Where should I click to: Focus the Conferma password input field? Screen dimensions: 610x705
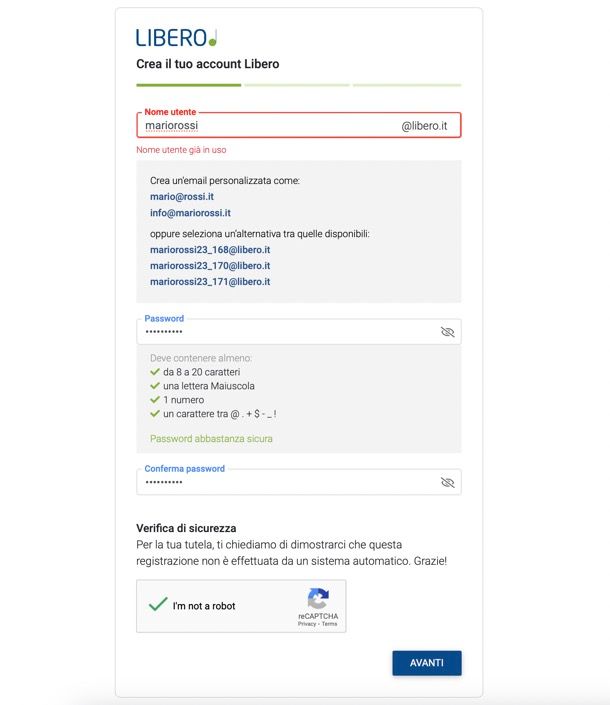[288, 482]
